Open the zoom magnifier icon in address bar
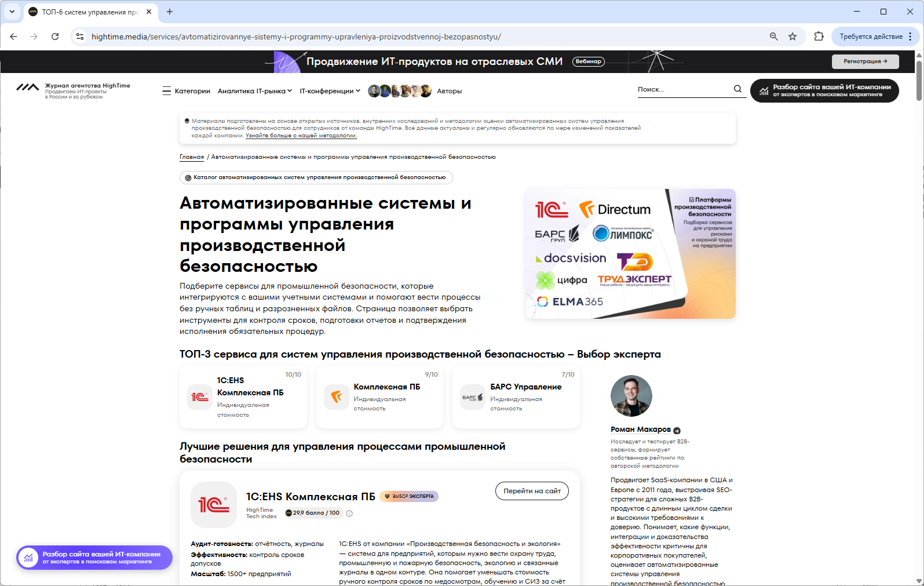The height and width of the screenshot is (586, 924). (x=773, y=37)
